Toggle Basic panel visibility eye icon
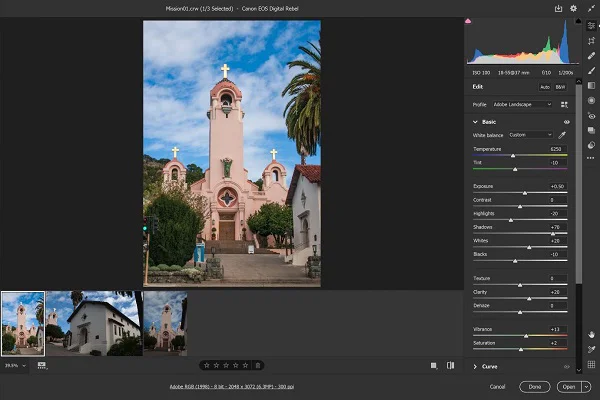This screenshot has width=600, height=400. pyautogui.click(x=566, y=121)
